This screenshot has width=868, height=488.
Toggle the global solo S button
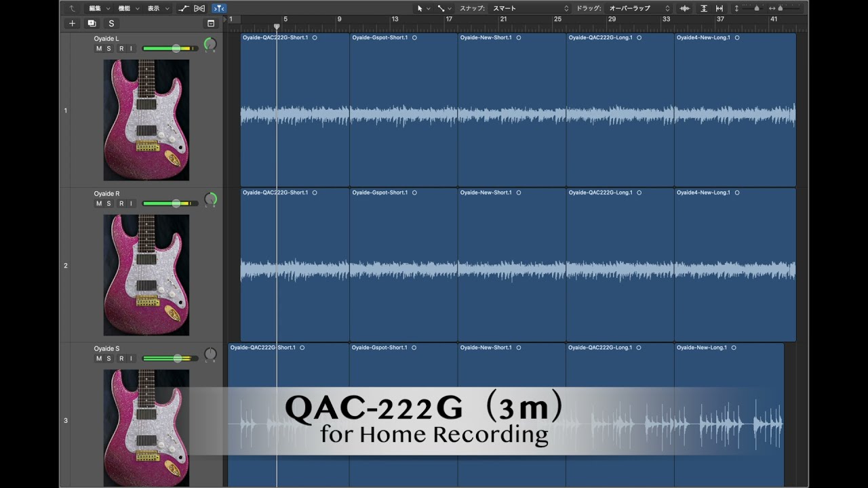(x=111, y=23)
